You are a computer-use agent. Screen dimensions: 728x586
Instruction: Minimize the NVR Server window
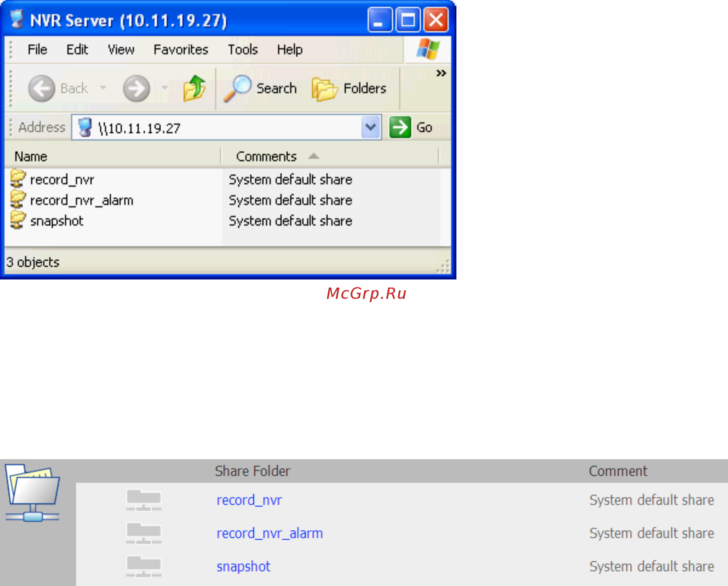click(x=380, y=19)
